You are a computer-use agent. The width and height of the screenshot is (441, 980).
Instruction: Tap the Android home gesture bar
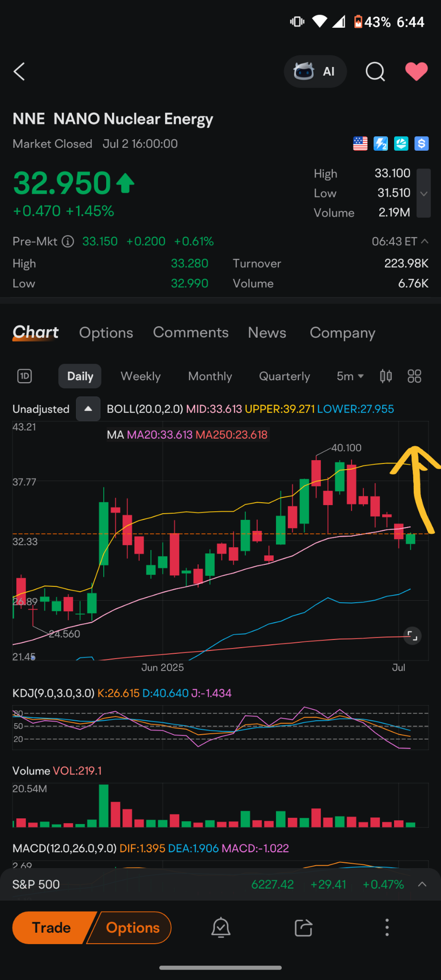[220, 968]
